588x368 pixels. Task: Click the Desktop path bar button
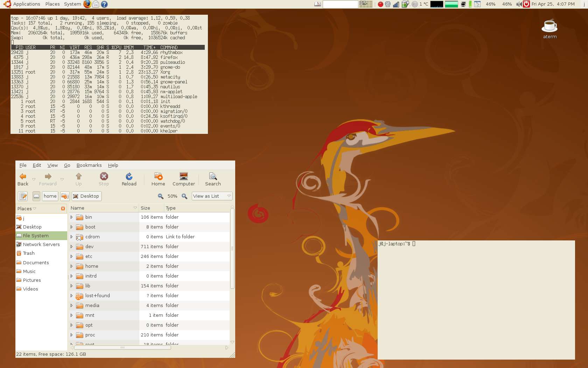tap(86, 196)
